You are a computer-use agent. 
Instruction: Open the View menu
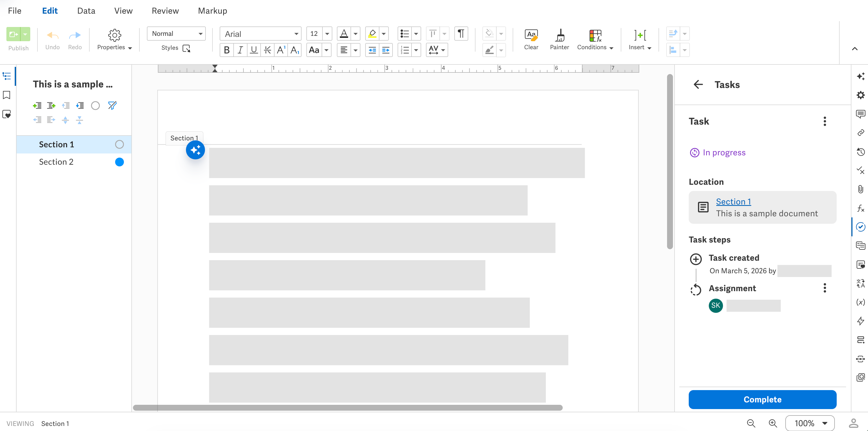tap(123, 11)
